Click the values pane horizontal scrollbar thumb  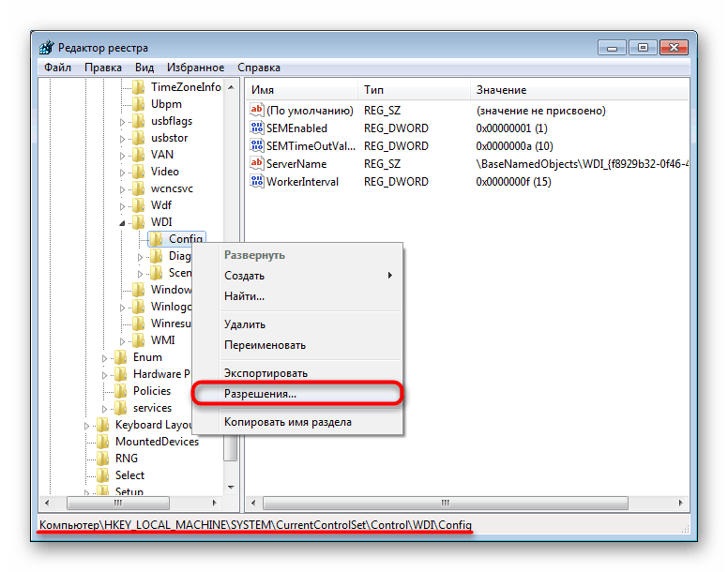pyautogui.click(x=446, y=503)
